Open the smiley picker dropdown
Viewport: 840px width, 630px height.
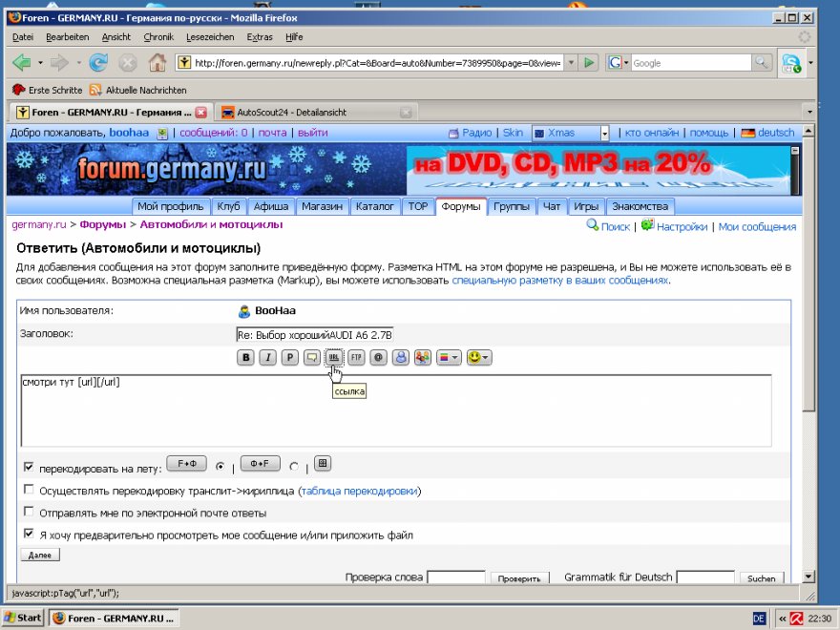[x=479, y=357]
